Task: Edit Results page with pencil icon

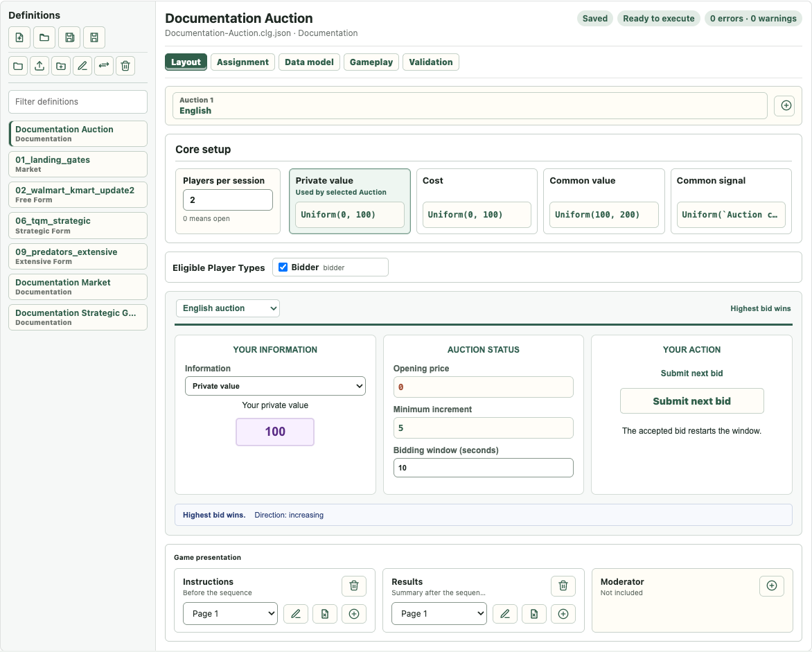Action: coord(505,614)
